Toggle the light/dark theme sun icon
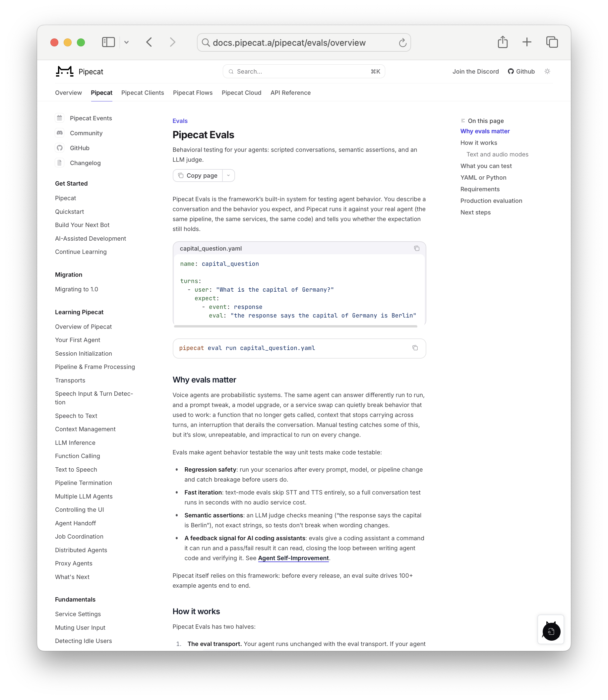Viewport: 608px width, 700px height. point(547,71)
